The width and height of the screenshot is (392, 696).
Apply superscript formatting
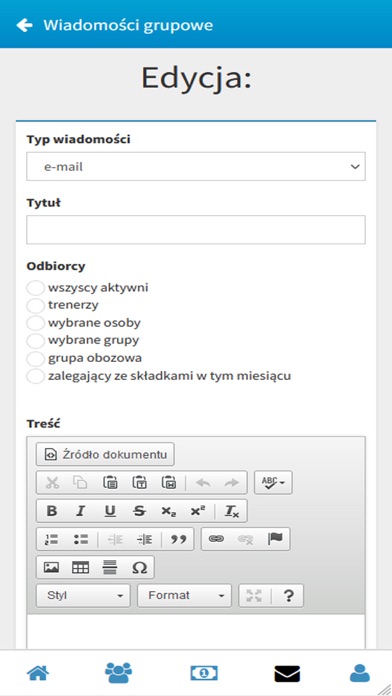pos(198,511)
